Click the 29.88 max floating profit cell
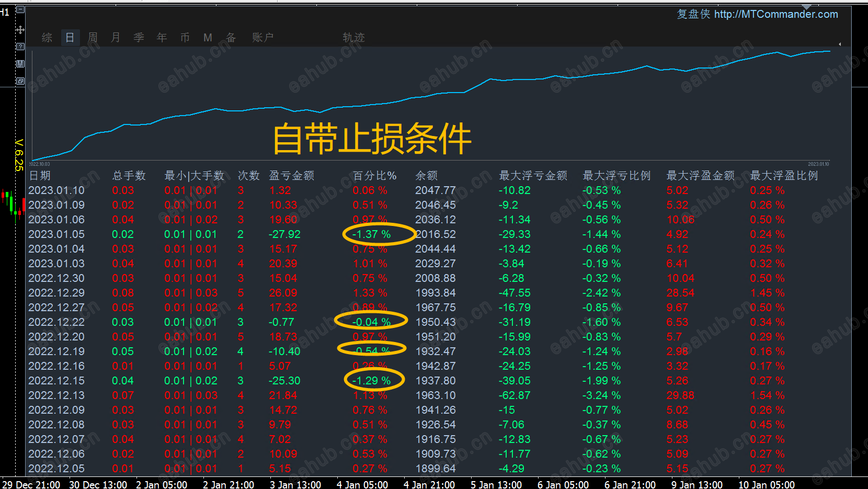This screenshot has width=868, height=489. [680, 395]
